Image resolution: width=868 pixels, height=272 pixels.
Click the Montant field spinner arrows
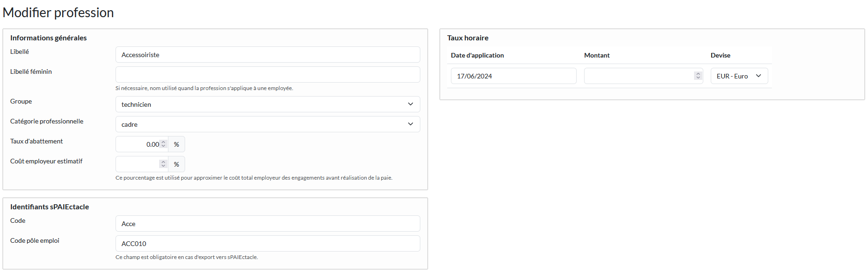(698, 76)
